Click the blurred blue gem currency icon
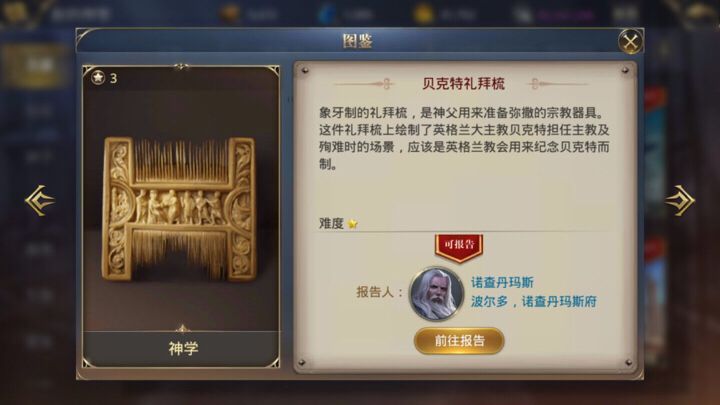 [327, 13]
